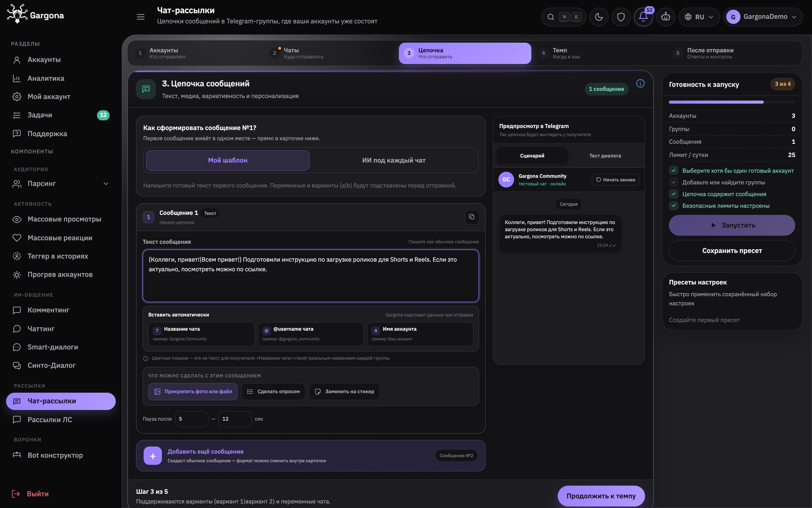Select the Сценарий preview tab
812x508 pixels.
pos(532,155)
